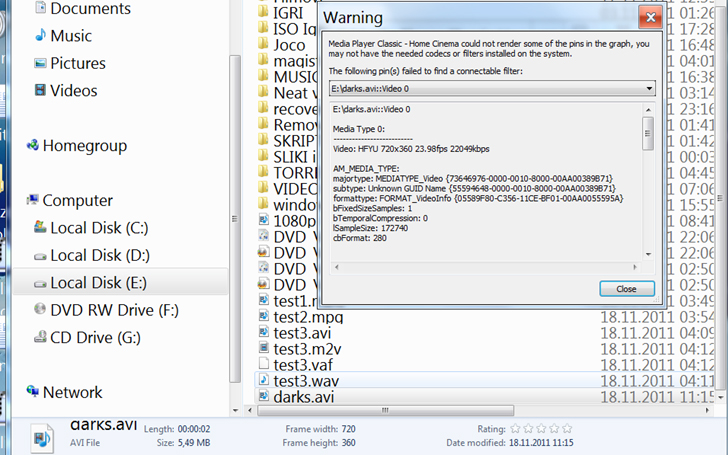Select the test3.vaf file
Screen dimensions: 728x455
303,364
